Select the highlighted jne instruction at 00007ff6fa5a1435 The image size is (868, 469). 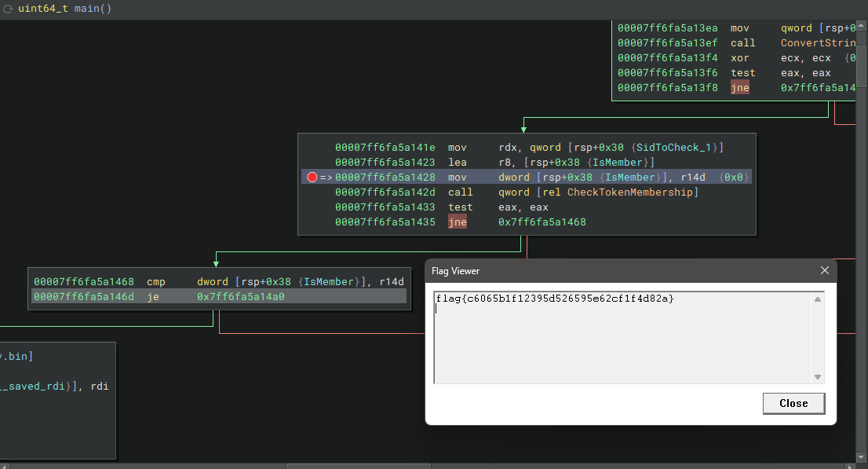[x=457, y=222]
